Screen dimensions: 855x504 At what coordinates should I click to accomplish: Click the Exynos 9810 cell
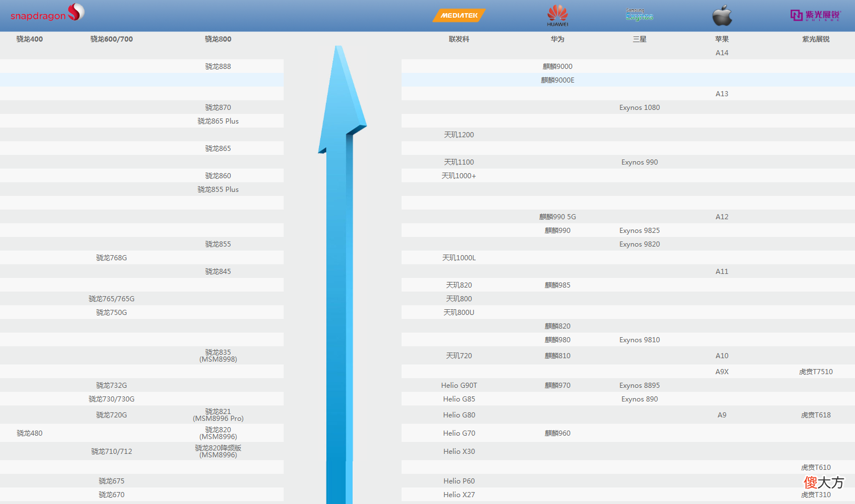point(640,340)
